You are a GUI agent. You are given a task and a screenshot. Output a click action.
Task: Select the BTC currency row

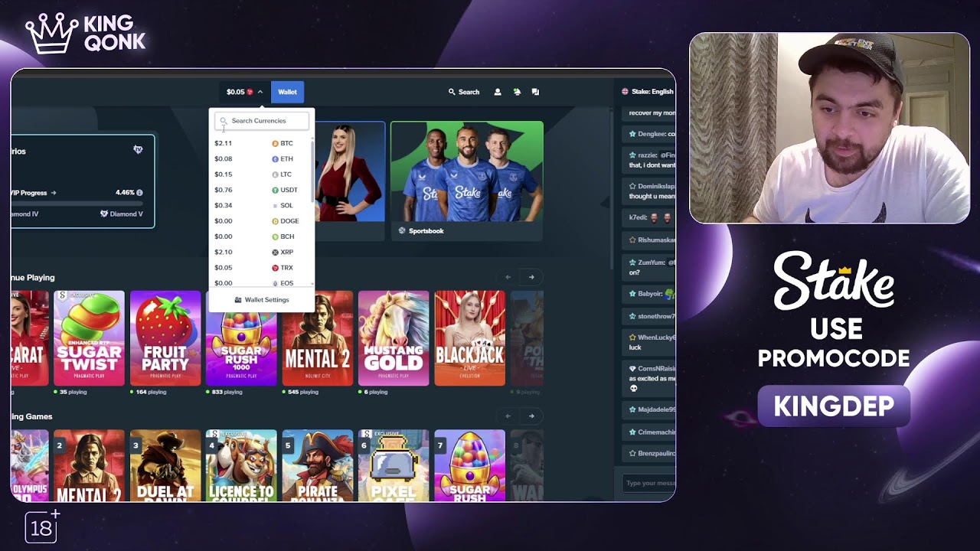coord(260,143)
